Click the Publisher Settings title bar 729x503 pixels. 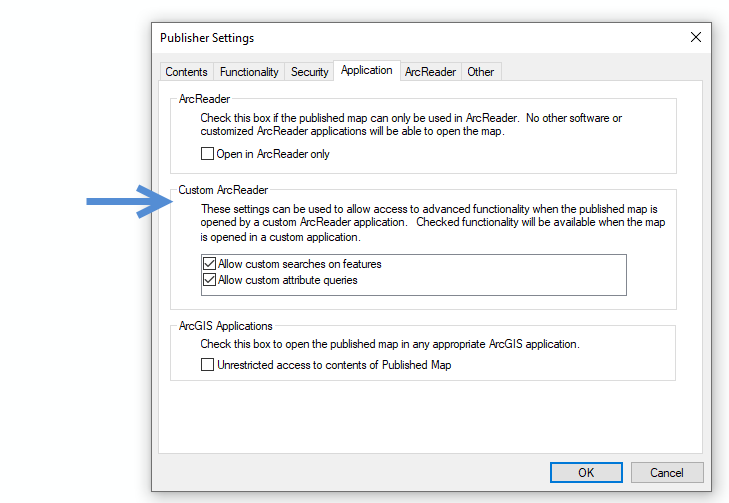point(400,38)
